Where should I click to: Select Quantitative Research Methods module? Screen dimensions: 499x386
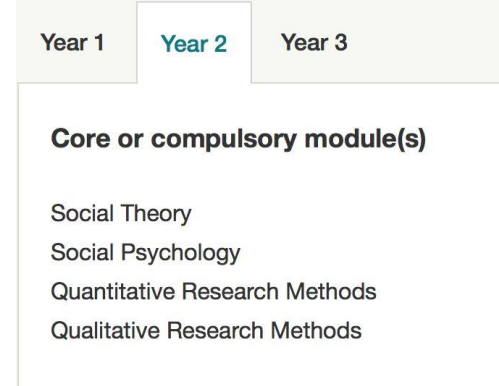(x=214, y=291)
